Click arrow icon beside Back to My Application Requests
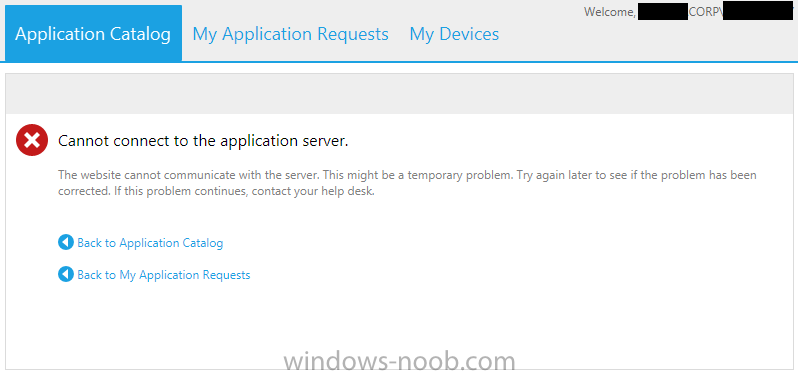The image size is (798, 376). tap(66, 274)
